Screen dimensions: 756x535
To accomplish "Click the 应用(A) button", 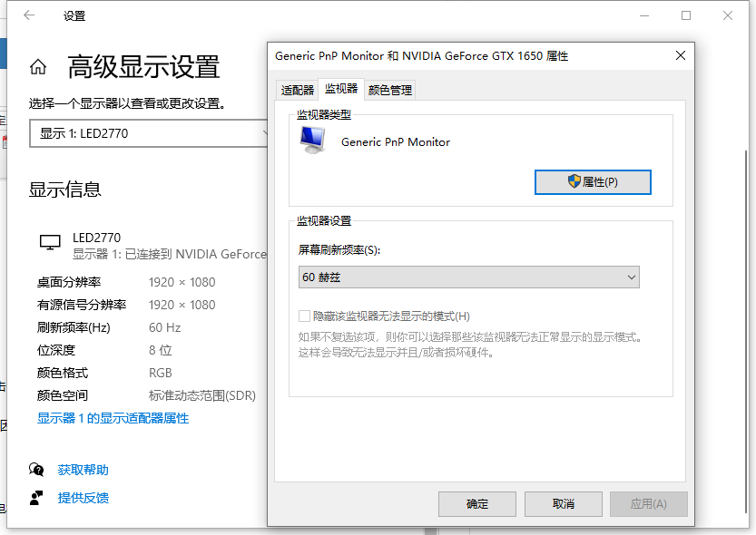I will pyautogui.click(x=648, y=504).
